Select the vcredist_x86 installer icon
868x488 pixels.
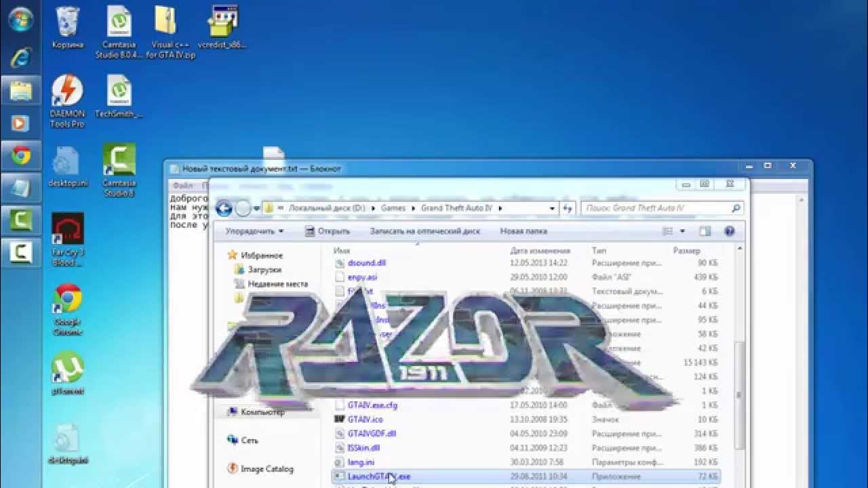(221, 27)
